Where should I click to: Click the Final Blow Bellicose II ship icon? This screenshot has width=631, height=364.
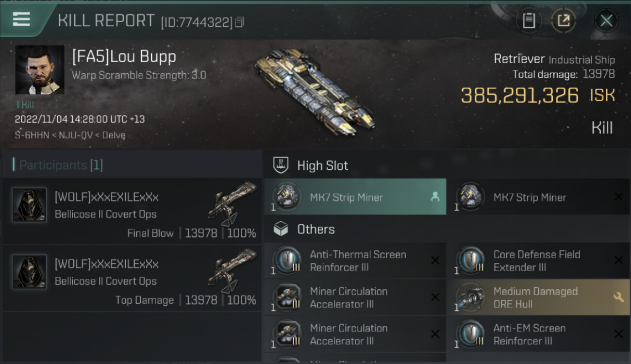(232, 204)
